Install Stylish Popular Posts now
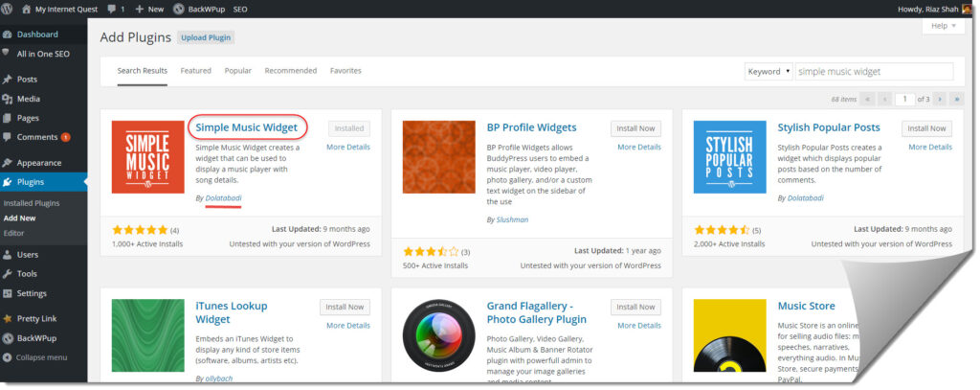 tap(926, 128)
